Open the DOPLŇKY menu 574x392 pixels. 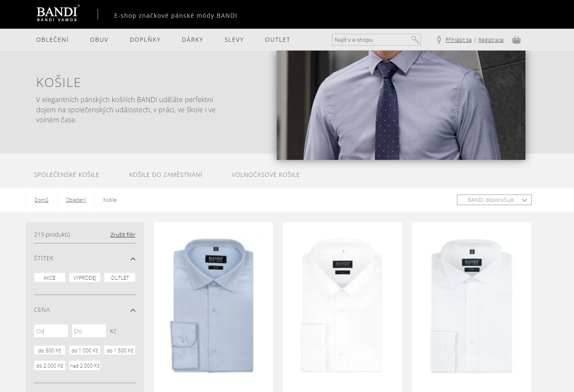[x=145, y=40]
